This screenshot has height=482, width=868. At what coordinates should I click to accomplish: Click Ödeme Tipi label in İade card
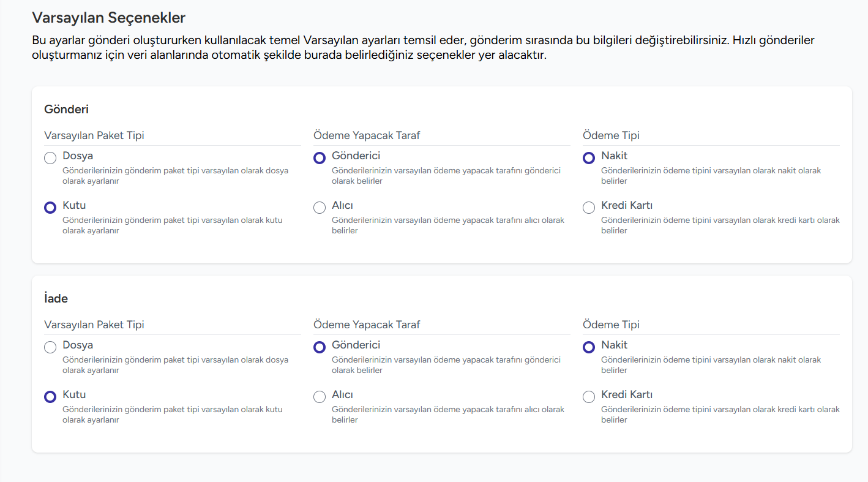[611, 325]
